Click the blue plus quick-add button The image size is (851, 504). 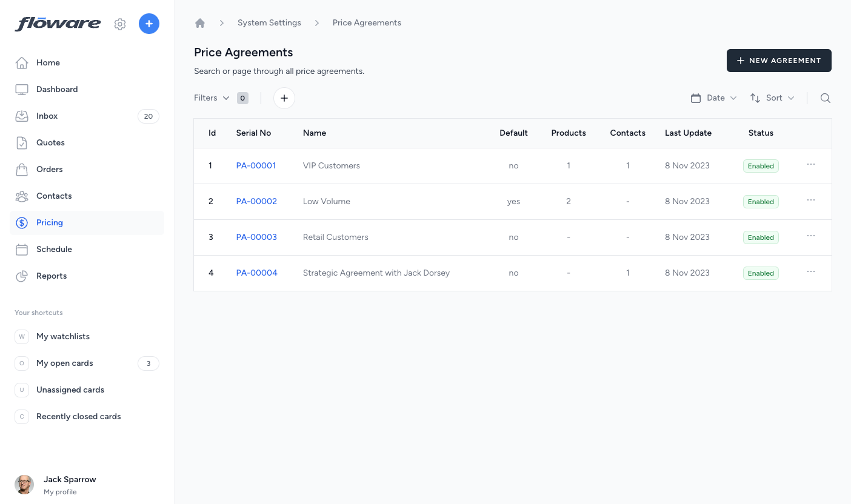pos(149,24)
